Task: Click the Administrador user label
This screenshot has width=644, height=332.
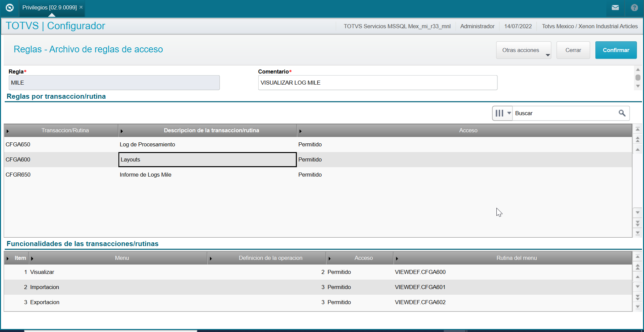Action: tap(477, 26)
